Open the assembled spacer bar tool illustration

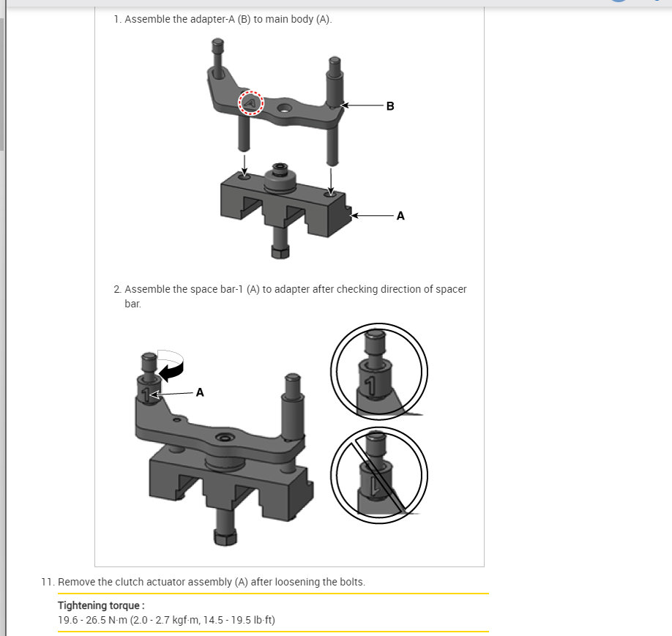coord(225,449)
